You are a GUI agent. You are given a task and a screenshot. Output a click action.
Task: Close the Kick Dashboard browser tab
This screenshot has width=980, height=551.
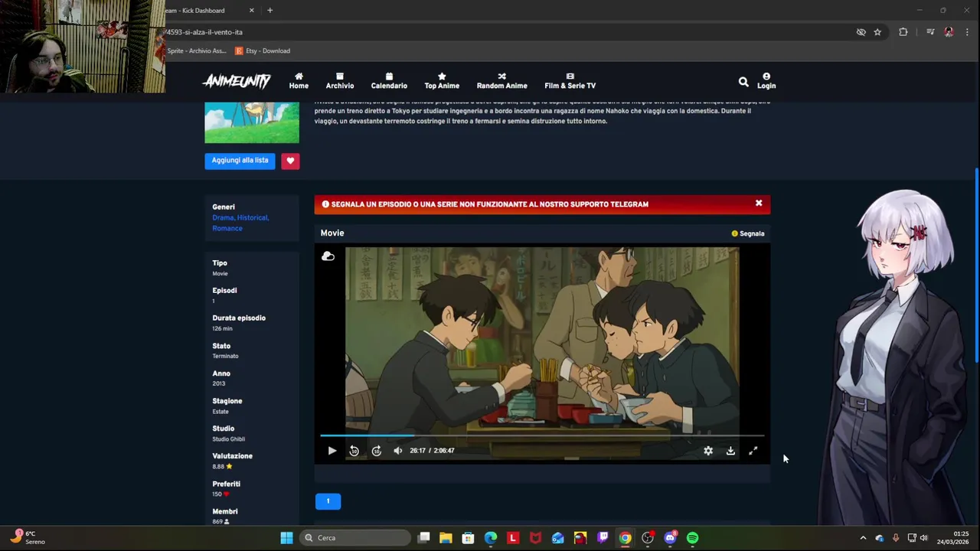point(251,11)
